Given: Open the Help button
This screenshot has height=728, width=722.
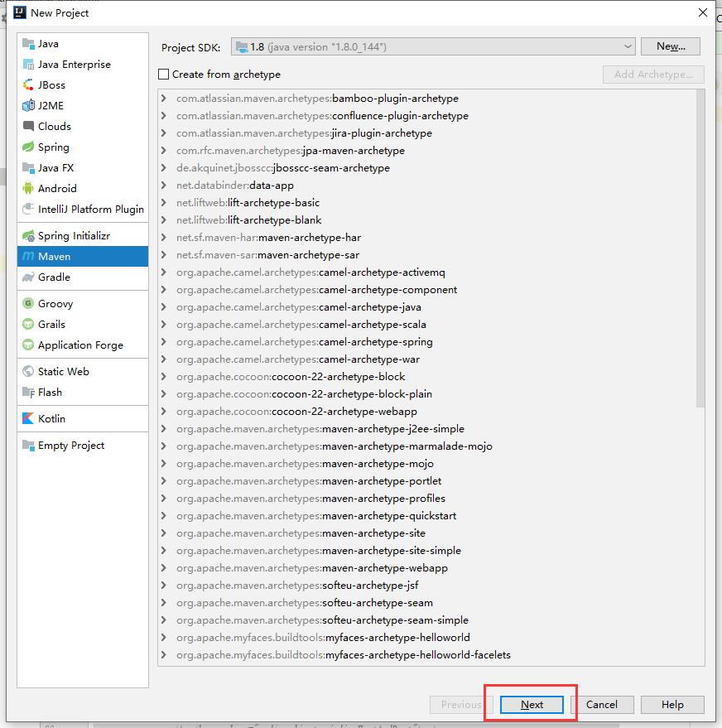Looking at the screenshot, I should pyautogui.click(x=672, y=705).
